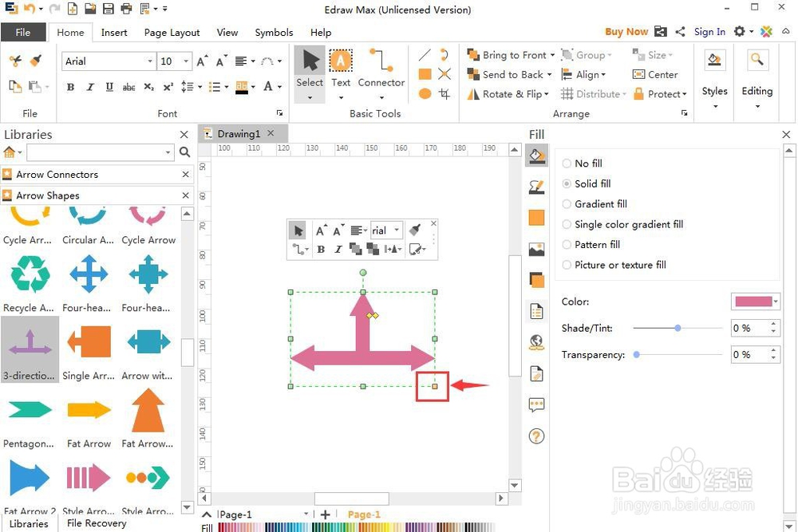Pick the line drawing tool
This screenshot has width=798, height=532.
point(425,55)
